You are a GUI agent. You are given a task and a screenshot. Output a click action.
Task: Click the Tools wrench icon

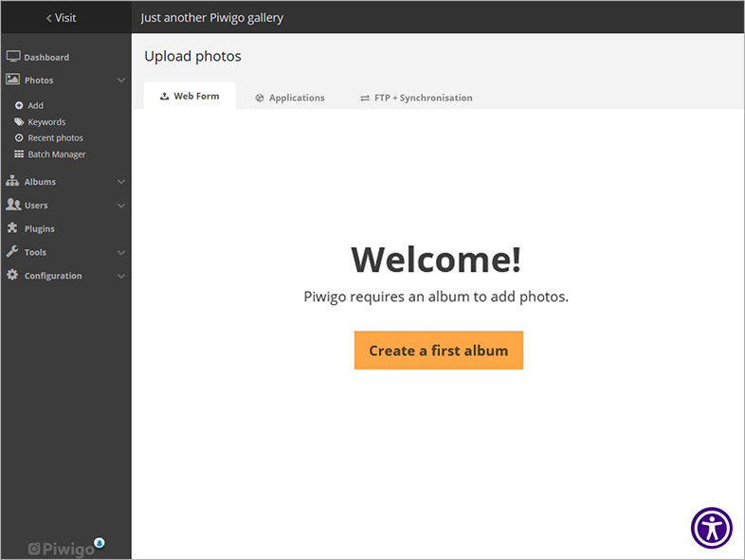pos(13,252)
